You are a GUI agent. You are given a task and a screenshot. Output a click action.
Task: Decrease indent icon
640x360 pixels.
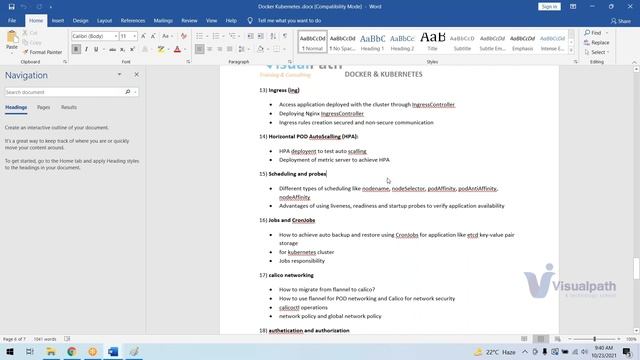pos(251,36)
